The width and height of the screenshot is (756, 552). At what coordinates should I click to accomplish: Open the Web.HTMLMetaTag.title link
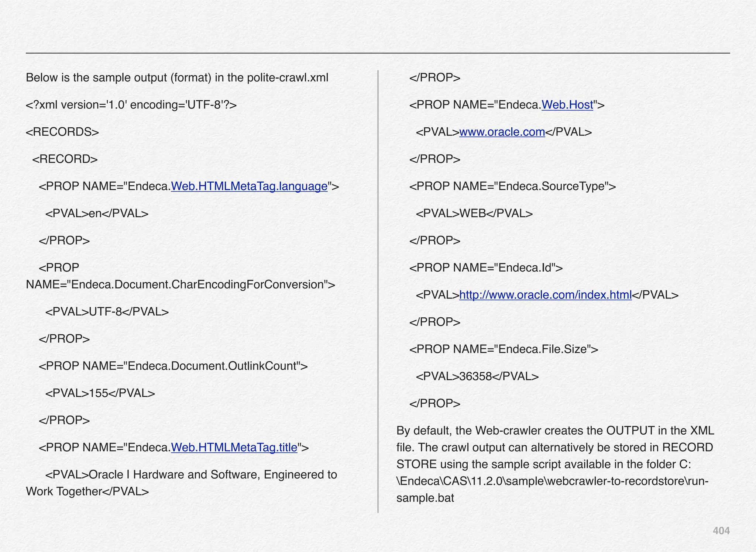click(x=234, y=448)
